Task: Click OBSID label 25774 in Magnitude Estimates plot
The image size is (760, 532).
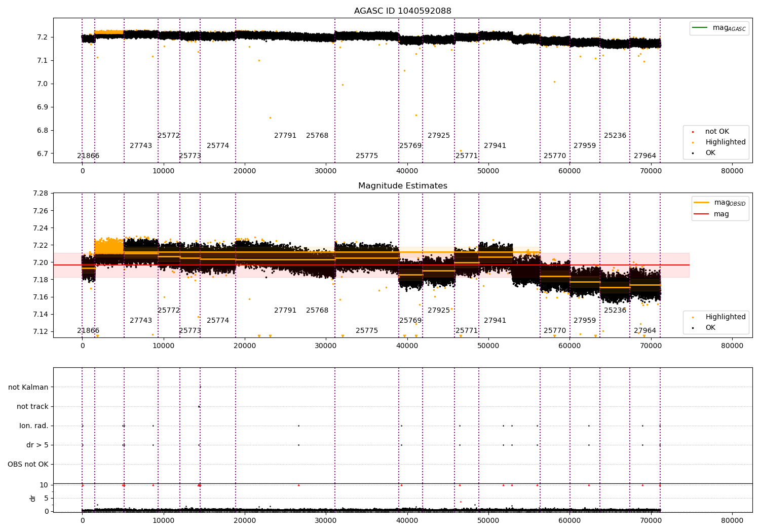Action: click(218, 321)
